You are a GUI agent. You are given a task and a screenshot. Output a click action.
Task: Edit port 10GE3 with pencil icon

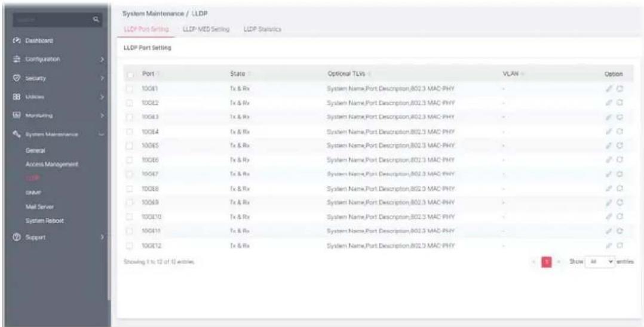coord(610,117)
